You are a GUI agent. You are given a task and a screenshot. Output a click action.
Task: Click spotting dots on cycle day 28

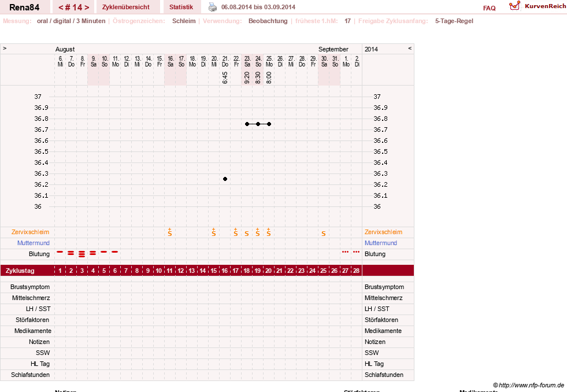pyautogui.click(x=356, y=252)
